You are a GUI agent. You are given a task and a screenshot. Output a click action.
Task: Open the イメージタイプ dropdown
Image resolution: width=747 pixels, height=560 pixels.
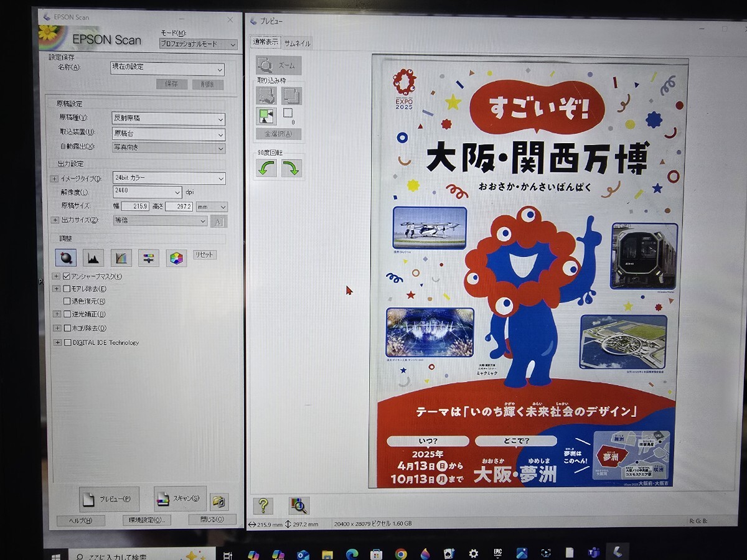169,179
